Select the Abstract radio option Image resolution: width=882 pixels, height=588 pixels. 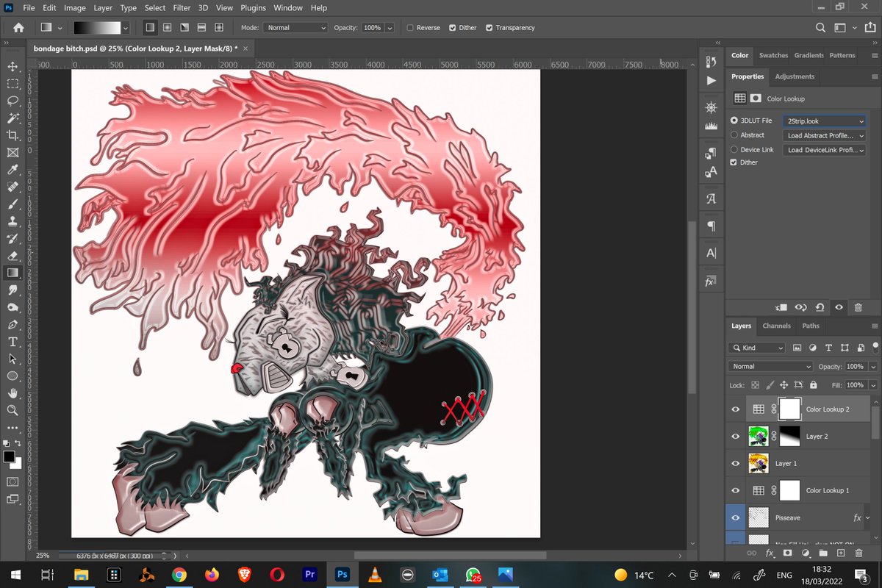(x=734, y=135)
